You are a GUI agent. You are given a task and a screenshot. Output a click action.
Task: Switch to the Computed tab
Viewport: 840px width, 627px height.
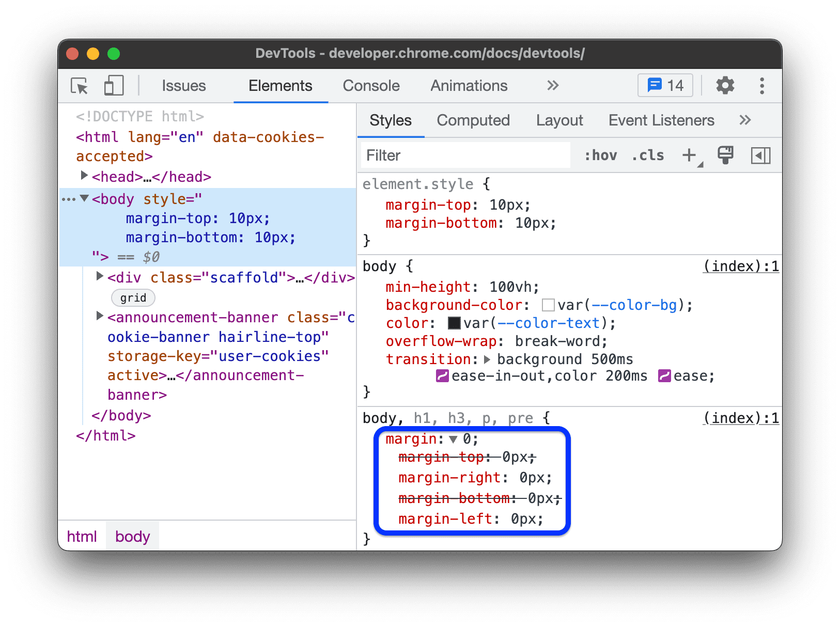[473, 120]
